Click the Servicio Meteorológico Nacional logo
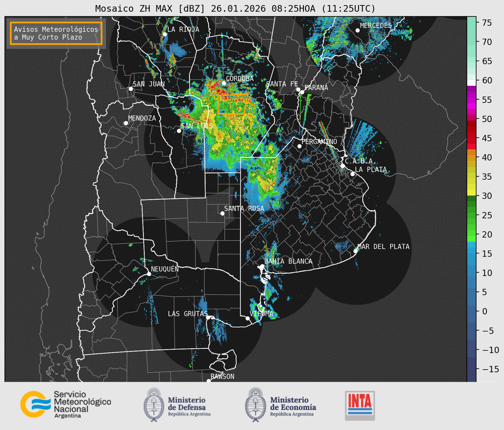Screen dimensions: 504x430 tap(34, 404)
